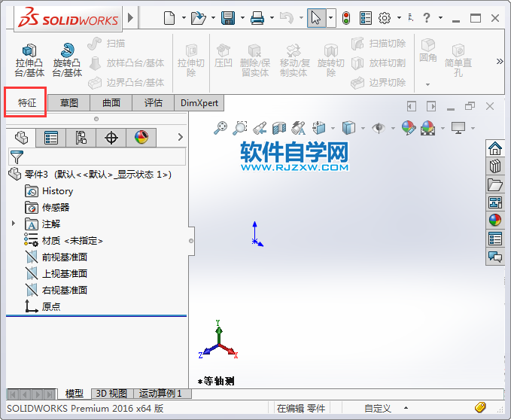Select the 右视基准面 Right Plane item

[x=56, y=290]
